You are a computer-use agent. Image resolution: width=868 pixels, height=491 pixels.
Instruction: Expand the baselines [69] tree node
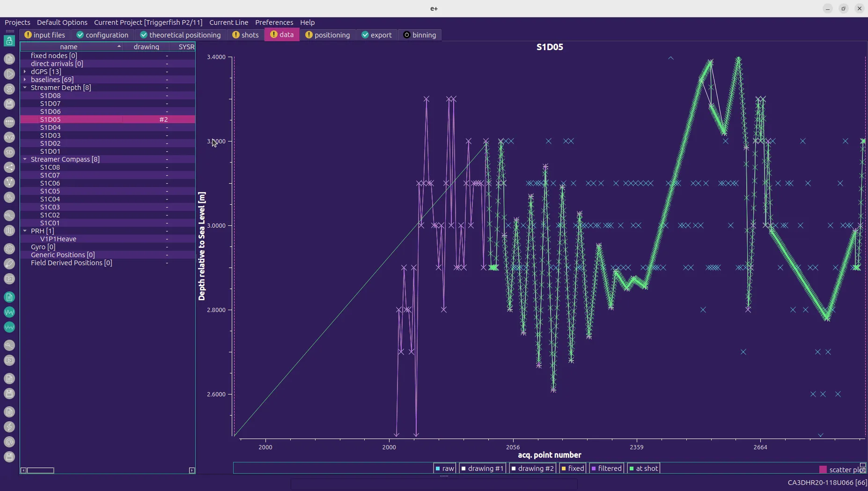[x=25, y=80]
